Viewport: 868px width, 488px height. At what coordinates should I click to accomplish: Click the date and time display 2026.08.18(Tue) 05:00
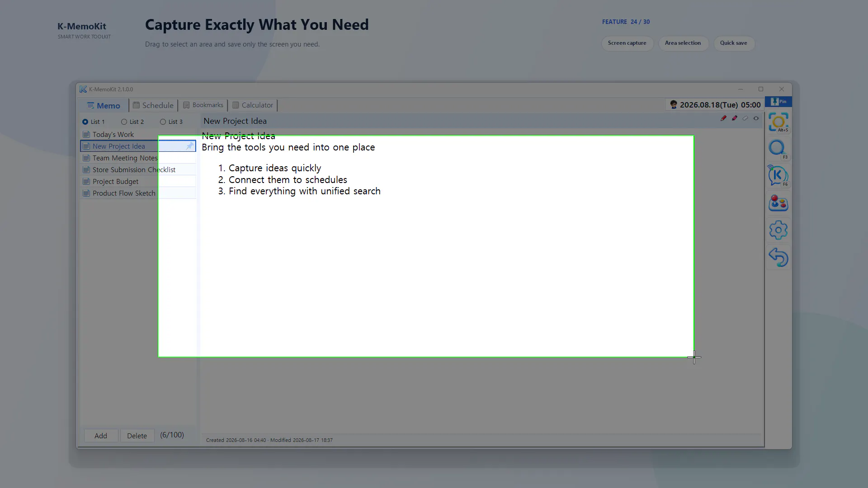[720, 105]
